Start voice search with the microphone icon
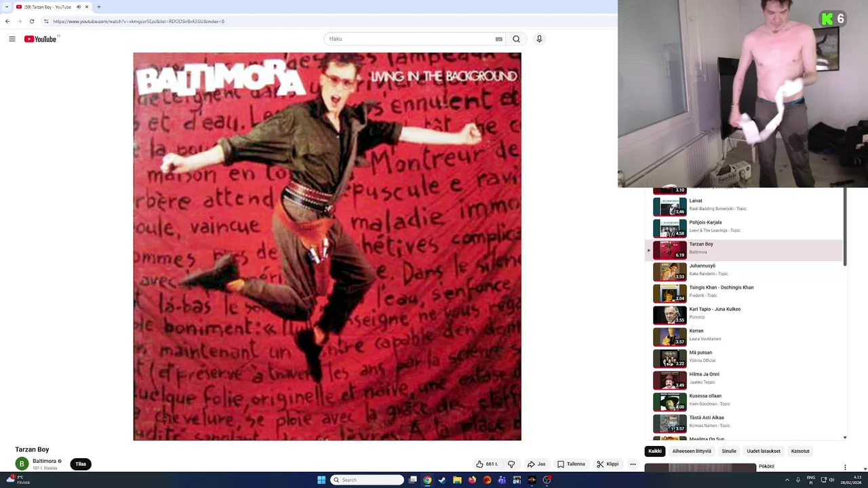The height and width of the screenshot is (488, 868). coord(539,39)
